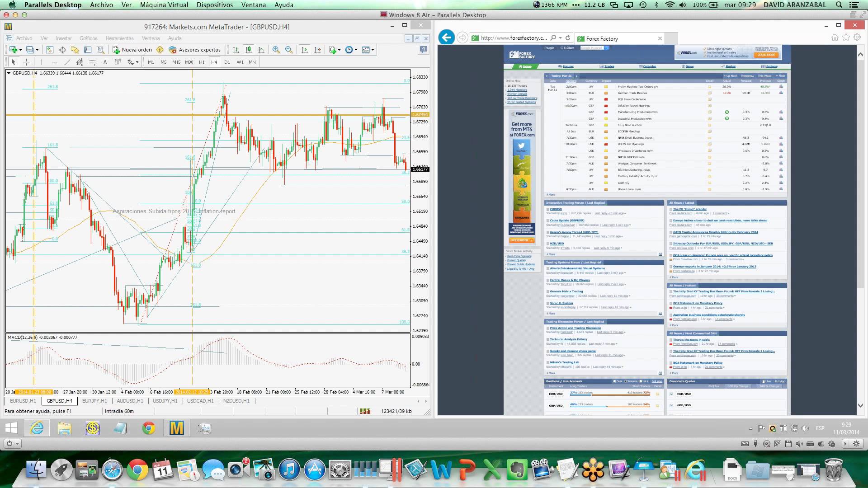Image resolution: width=868 pixels, height=488 pixels.
Task: Switch chart to candlesticks mode
Action: [248, 50]
